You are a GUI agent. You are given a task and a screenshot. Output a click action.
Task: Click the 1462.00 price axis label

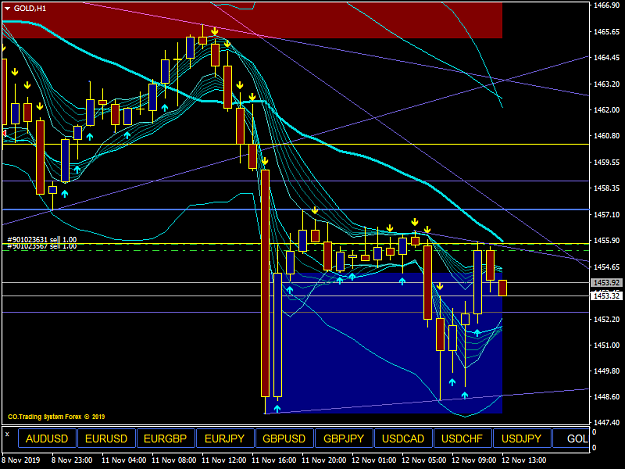606,110
